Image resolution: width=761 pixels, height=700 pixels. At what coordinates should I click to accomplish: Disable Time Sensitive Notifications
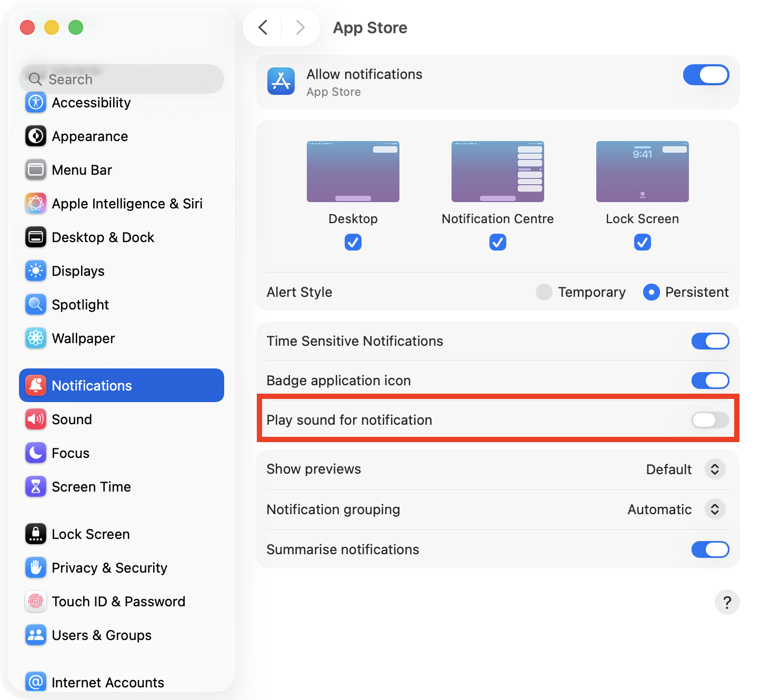click(x=710, y=341)
